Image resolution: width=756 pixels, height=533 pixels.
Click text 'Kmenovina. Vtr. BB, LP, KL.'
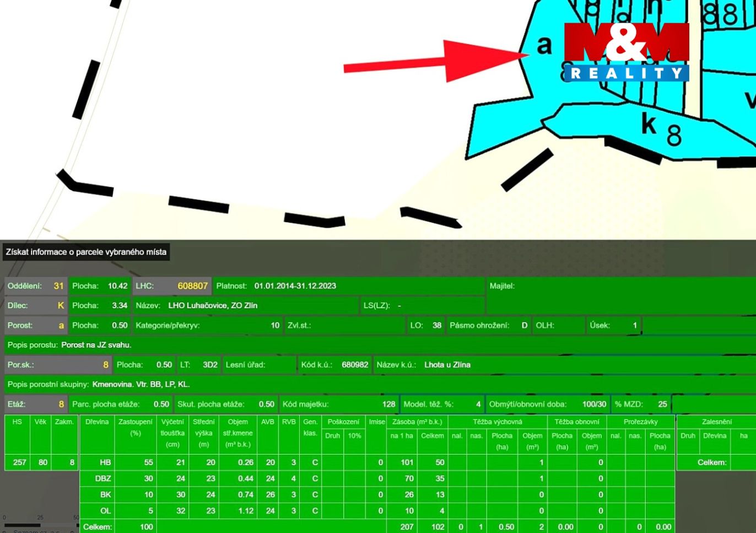pyautogui.click(x=141, y=385)
